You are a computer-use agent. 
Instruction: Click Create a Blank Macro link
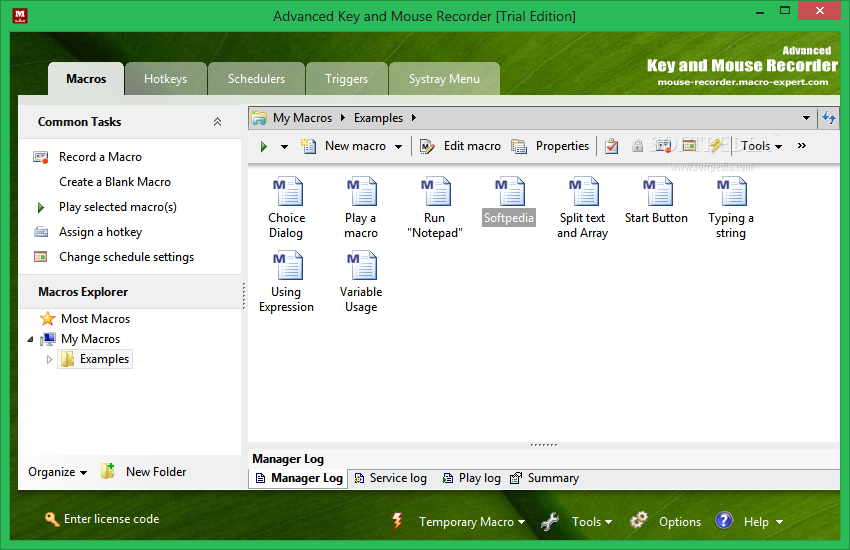pos(115,182)
